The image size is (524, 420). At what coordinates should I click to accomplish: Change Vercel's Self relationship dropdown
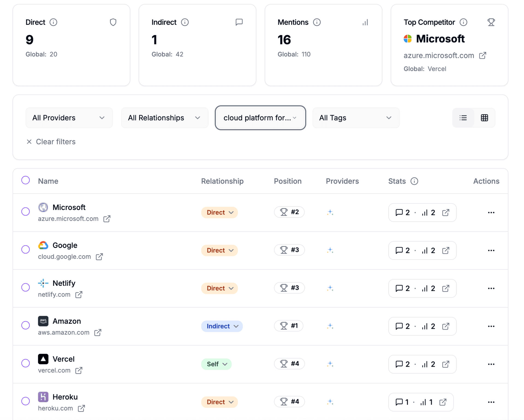tap(216, 364)
